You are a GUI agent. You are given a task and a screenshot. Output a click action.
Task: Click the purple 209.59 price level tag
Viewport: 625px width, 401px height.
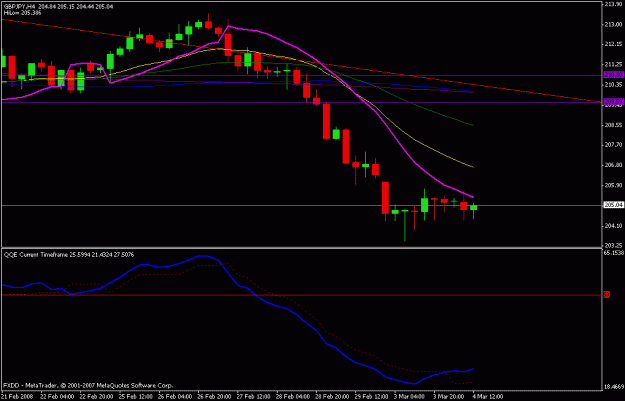(x=613, y=102)
